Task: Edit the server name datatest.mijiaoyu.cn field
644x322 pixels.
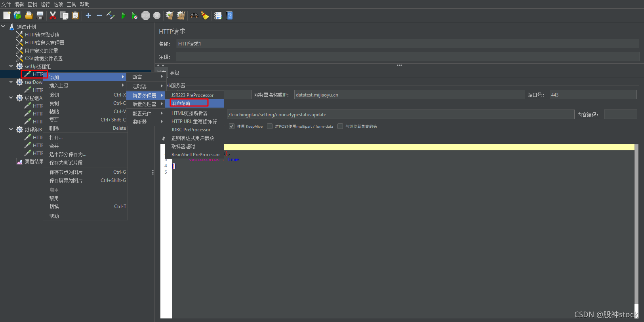Action: coord(410,95)
